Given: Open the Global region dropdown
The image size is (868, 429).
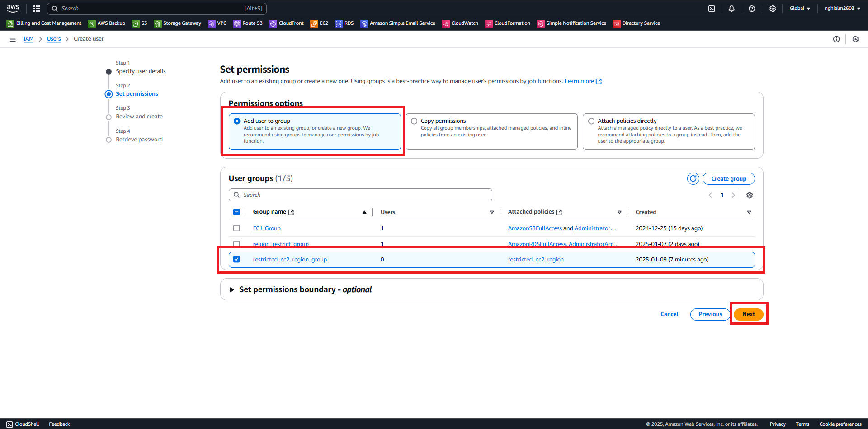Looking at the screenshot, I should click(800, 9).
